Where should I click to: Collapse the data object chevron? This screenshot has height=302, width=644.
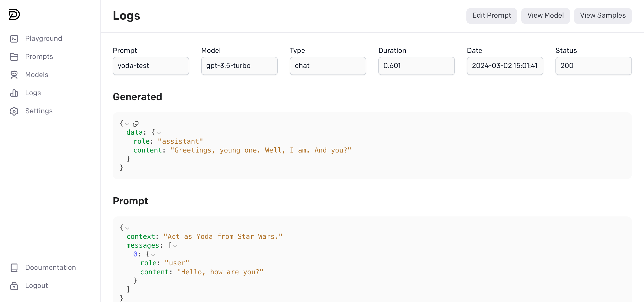[x=159, y=133]
